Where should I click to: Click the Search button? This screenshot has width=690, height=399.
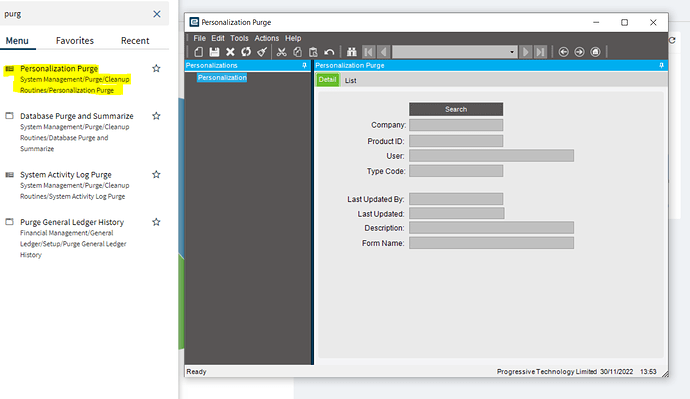tap(456, 109)
